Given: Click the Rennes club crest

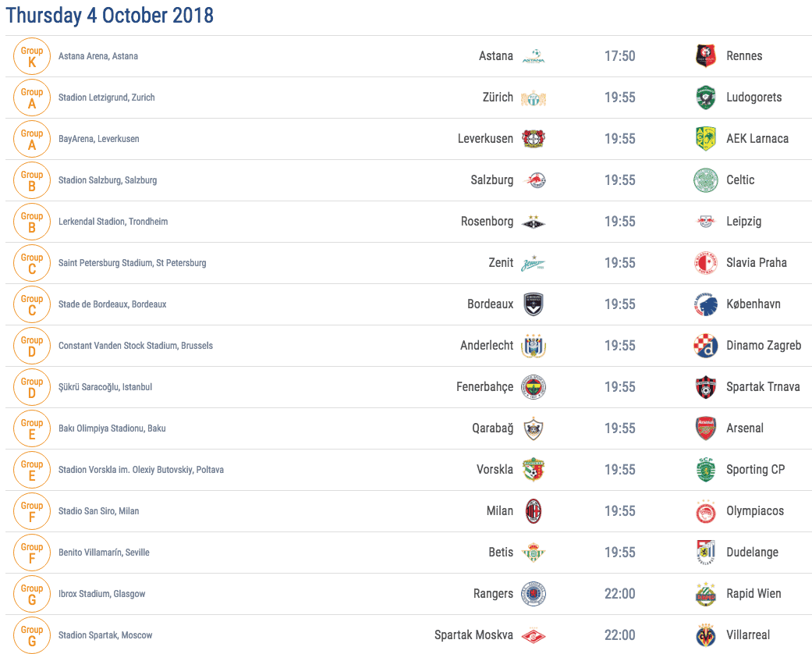Looking at the screenshot, I should tap(705, 56).
